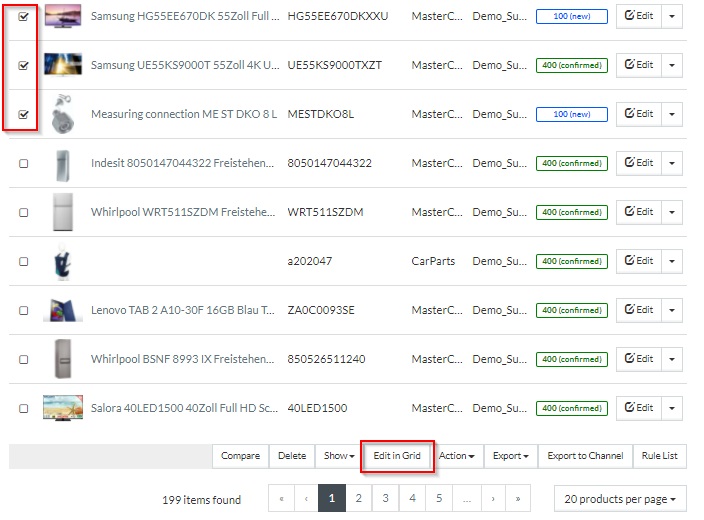Edit the Lenovo TAB 2 product
704x520 pixels.
pos(638,310)
